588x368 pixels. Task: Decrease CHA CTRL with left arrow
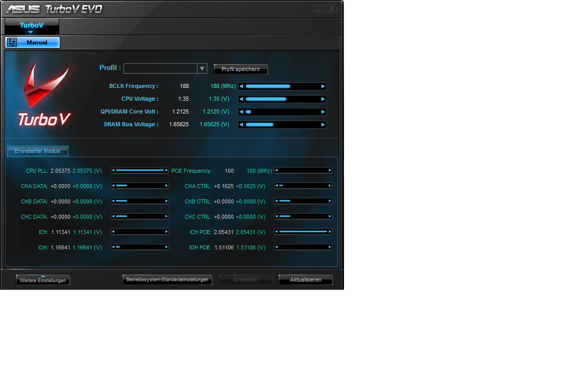pyautogui.click(x=276, y=186)
